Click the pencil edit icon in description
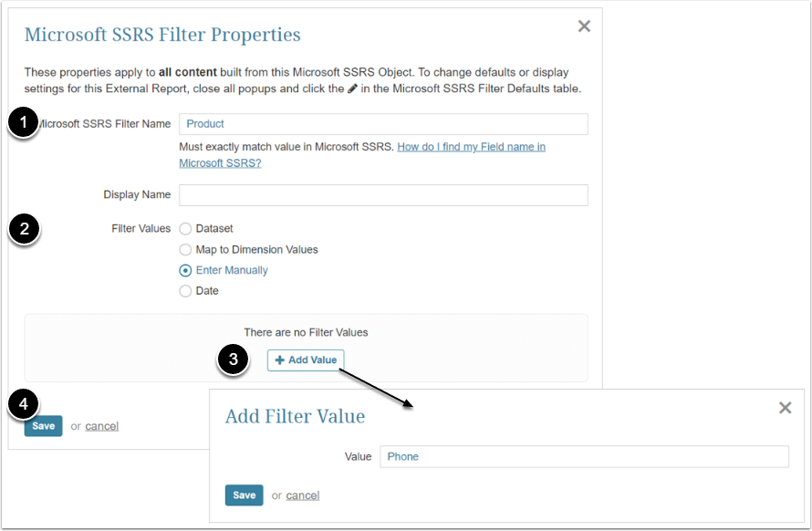 tap(353, 89)
